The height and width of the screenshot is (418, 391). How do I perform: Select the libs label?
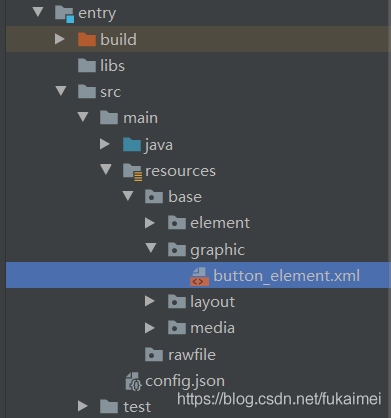tap(112, 65)
